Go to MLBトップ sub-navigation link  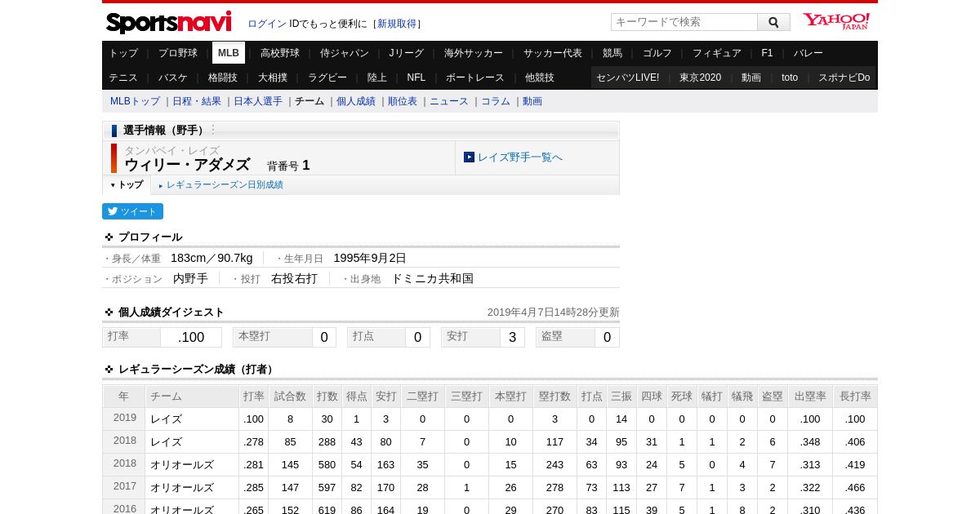(x=136, y=101)
